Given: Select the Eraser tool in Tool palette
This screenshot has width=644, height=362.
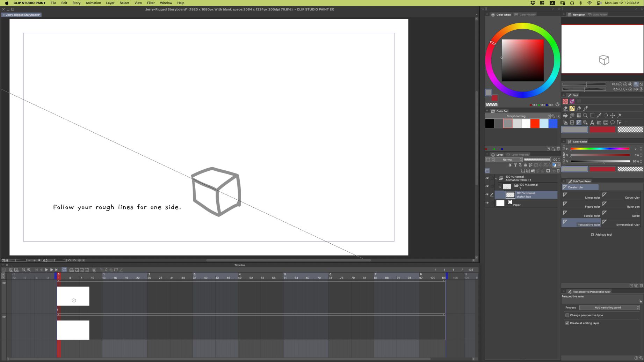Looking at the screenshot, I should (x=565, y=108).
